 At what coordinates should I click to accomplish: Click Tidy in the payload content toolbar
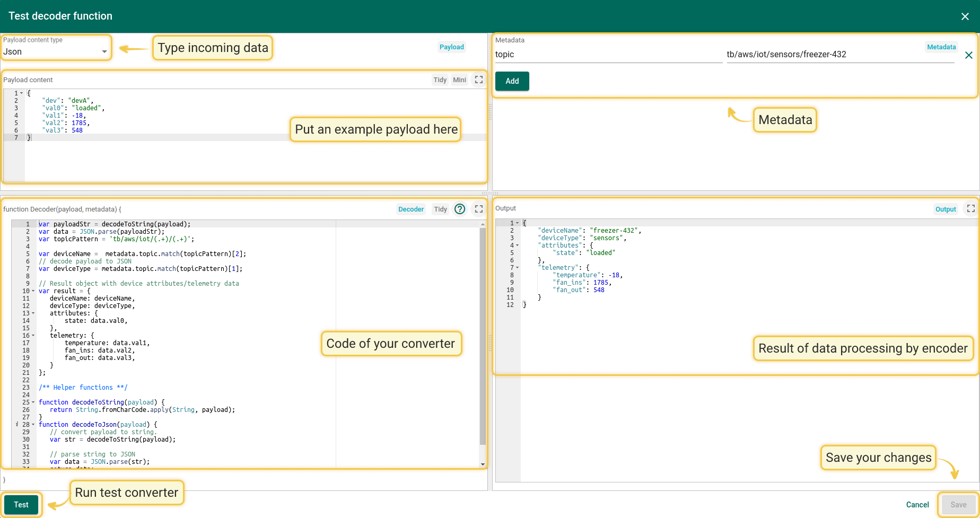click(x=440, y=80)
